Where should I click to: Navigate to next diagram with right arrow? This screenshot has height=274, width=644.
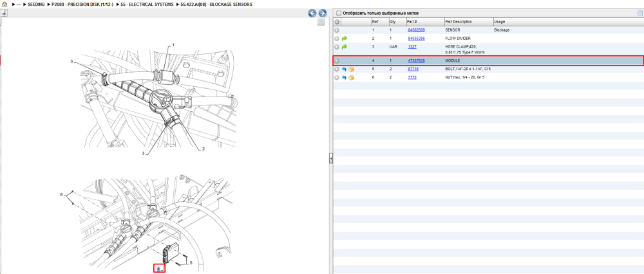tap(323, 13)
